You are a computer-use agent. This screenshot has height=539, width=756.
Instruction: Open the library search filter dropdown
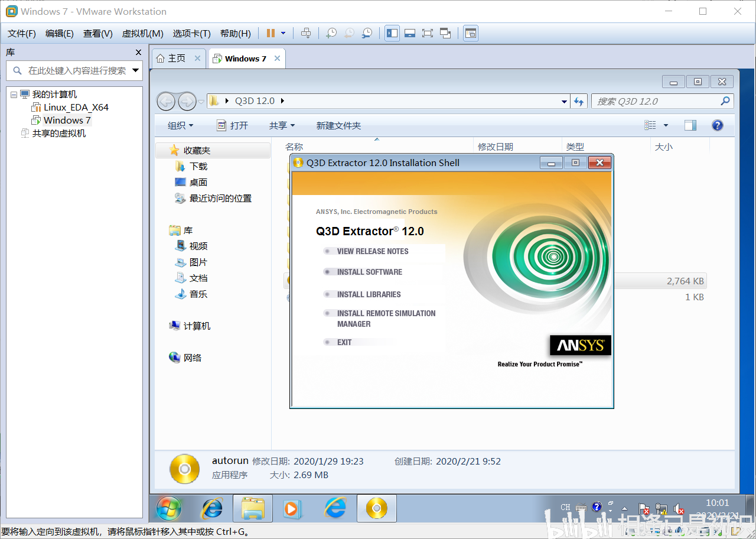click(x=136, y=70)
